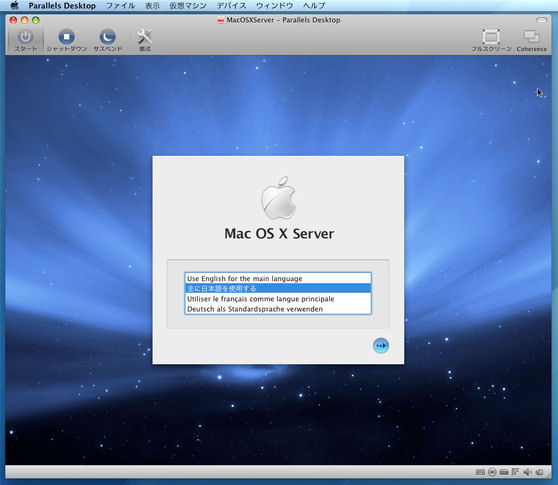Click the network adapter status icon

(x=515, y=472)
